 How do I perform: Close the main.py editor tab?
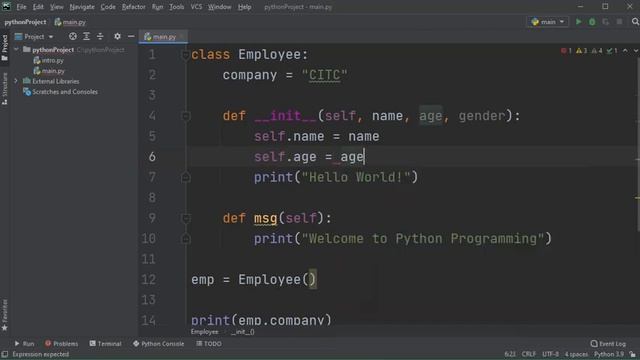182,37
